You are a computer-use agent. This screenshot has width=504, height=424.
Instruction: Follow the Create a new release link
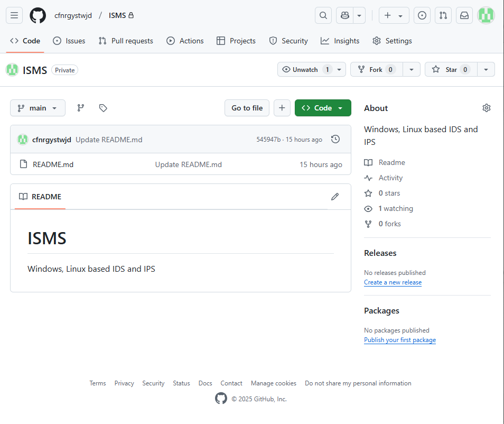click(393, 282)
